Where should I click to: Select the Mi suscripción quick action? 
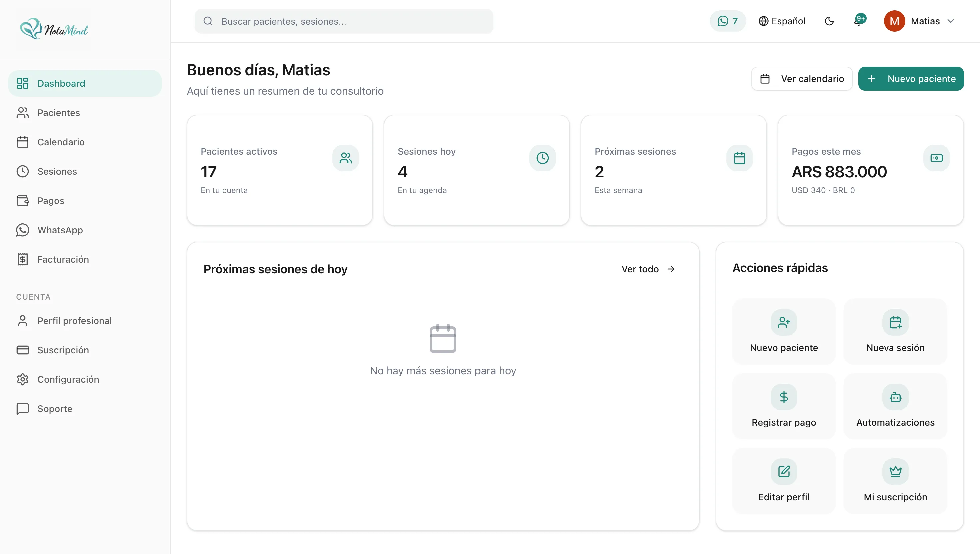[895, 481]
